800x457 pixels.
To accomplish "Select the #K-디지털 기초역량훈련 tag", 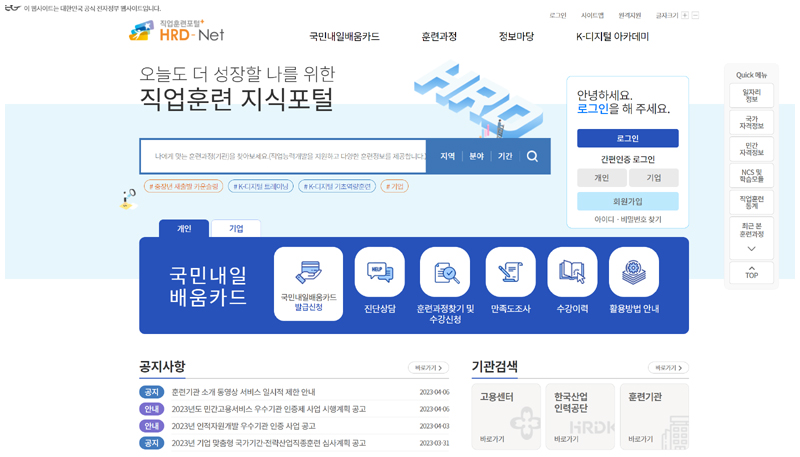I will tap(337, 187).
